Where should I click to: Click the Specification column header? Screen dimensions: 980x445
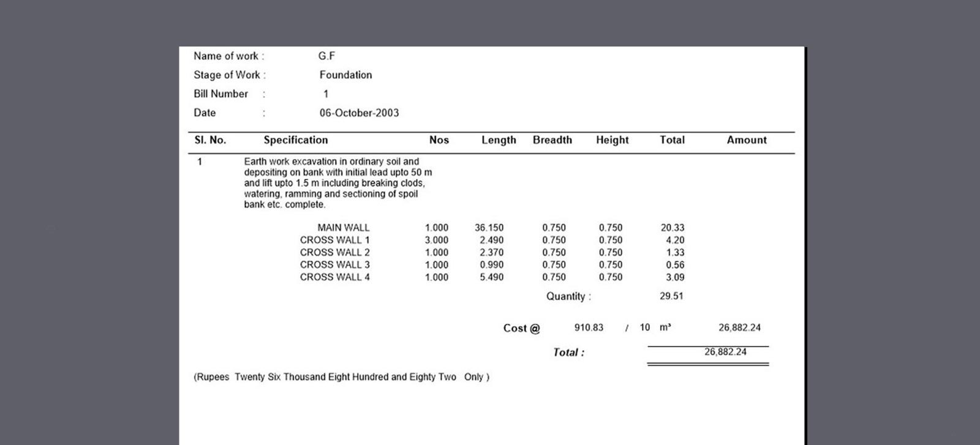pos(295,140)
